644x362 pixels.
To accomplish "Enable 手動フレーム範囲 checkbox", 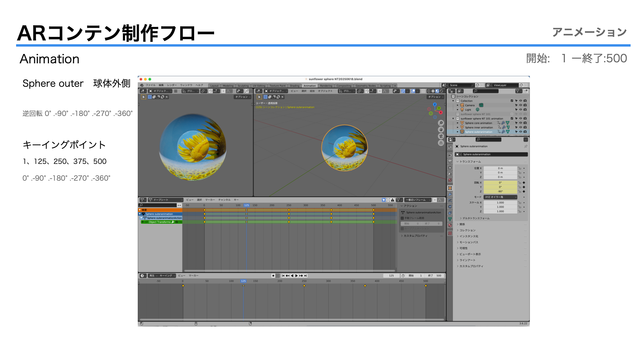I will click(x=402, y=218).
